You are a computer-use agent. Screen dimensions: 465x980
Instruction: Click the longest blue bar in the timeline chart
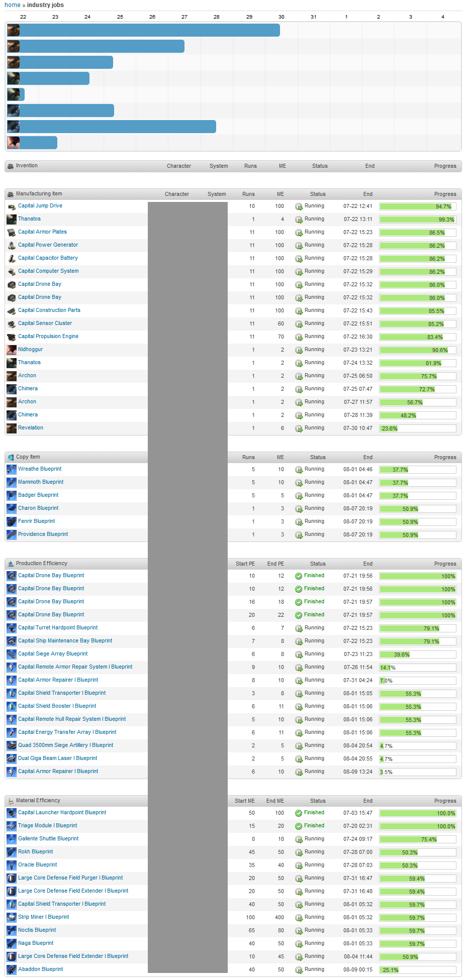tap(149, 30)
